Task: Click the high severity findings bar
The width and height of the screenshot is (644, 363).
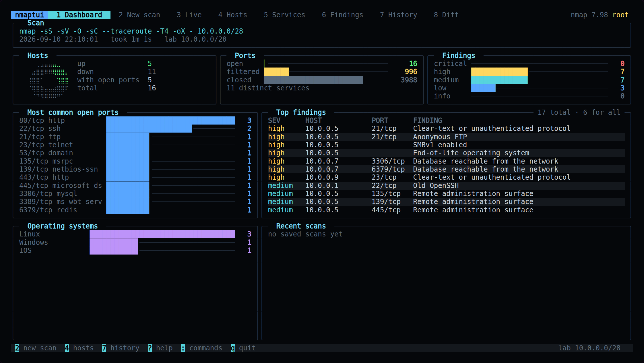Action: point(499,72)
